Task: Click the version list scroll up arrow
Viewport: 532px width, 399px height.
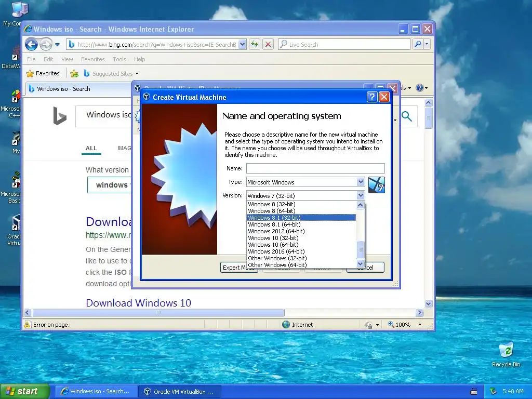Action: [x=361, y=205]
